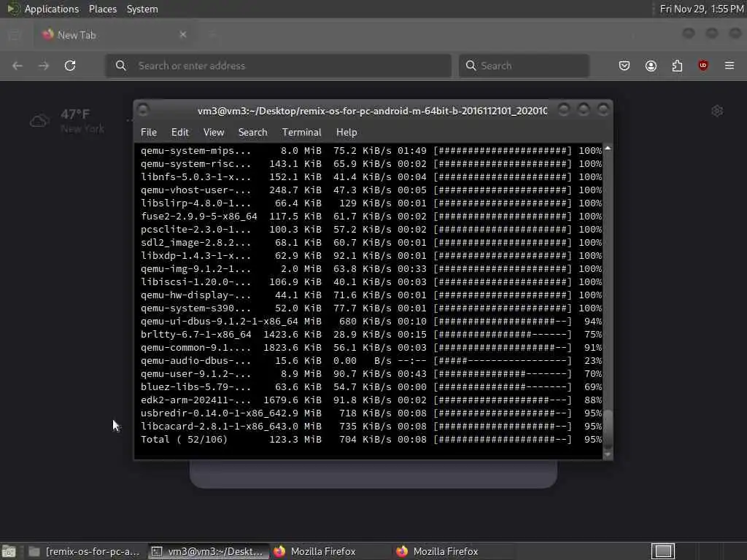
Task: Click the Total ( 52/106) line in terminal
Action: point(371,440)
